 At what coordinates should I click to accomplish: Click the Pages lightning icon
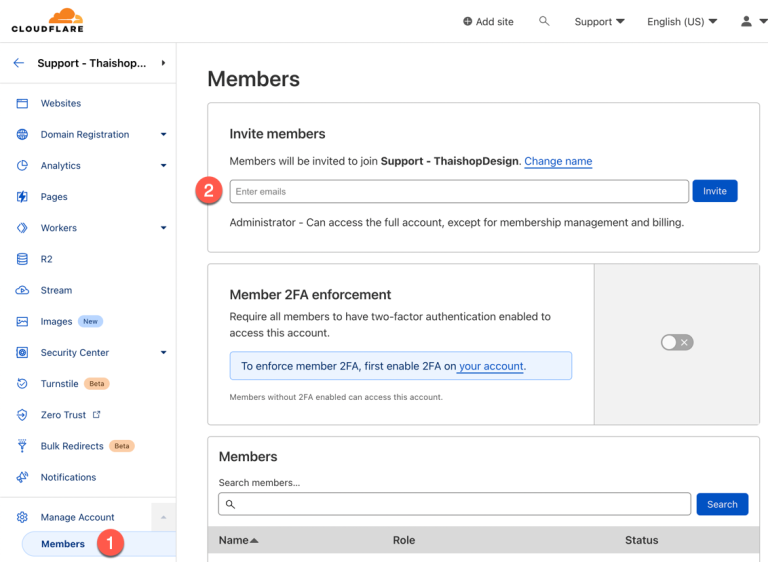(22, 196)
